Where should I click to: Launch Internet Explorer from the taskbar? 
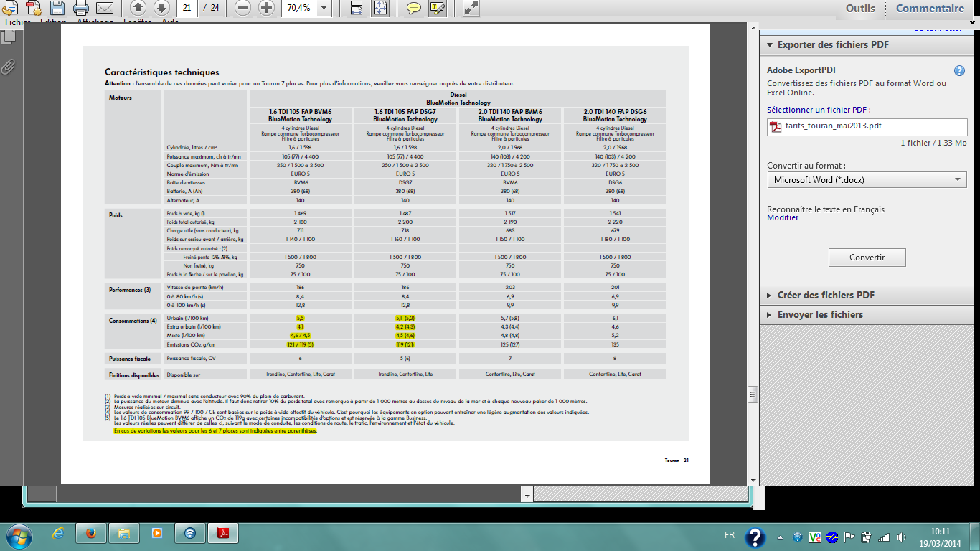point(58,534)
